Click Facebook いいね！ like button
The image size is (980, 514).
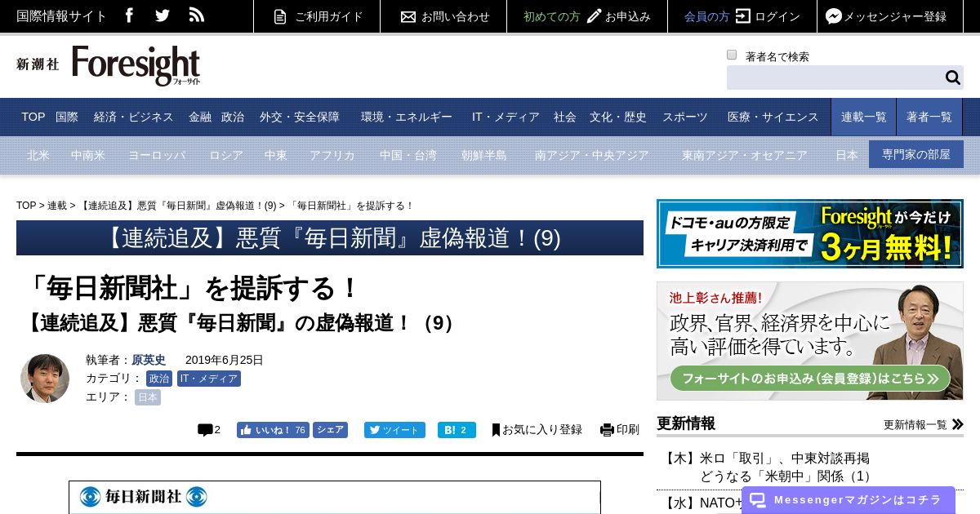click(x=273, y=430)
